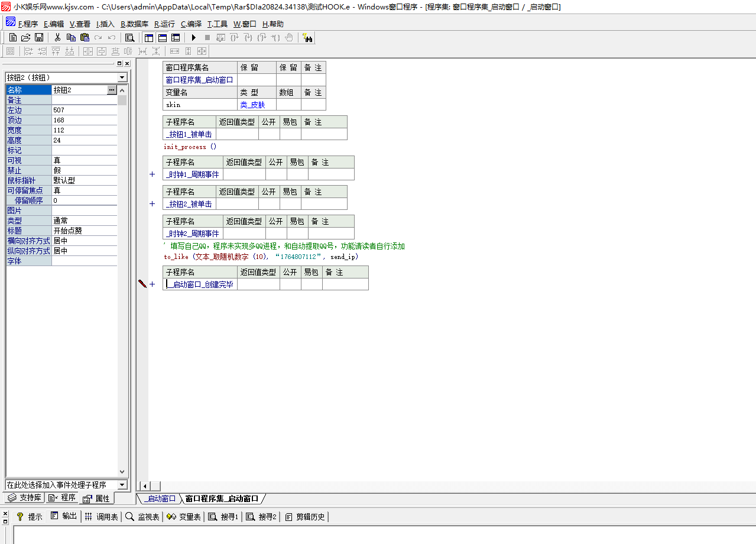Close the bottom output panel
This screenshot has height=544, width=756.
(x=5, y=514)
